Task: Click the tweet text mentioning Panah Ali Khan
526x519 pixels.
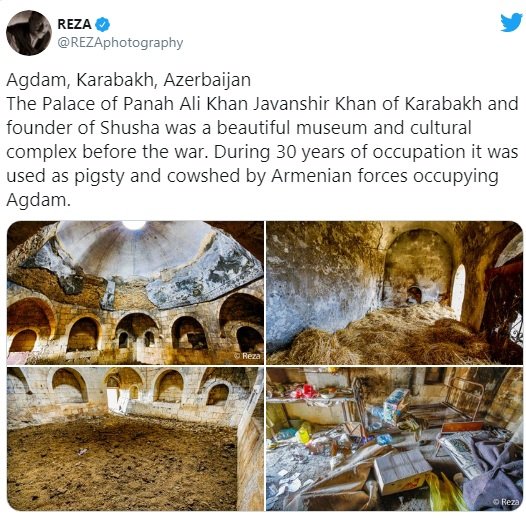Action: 262,152
